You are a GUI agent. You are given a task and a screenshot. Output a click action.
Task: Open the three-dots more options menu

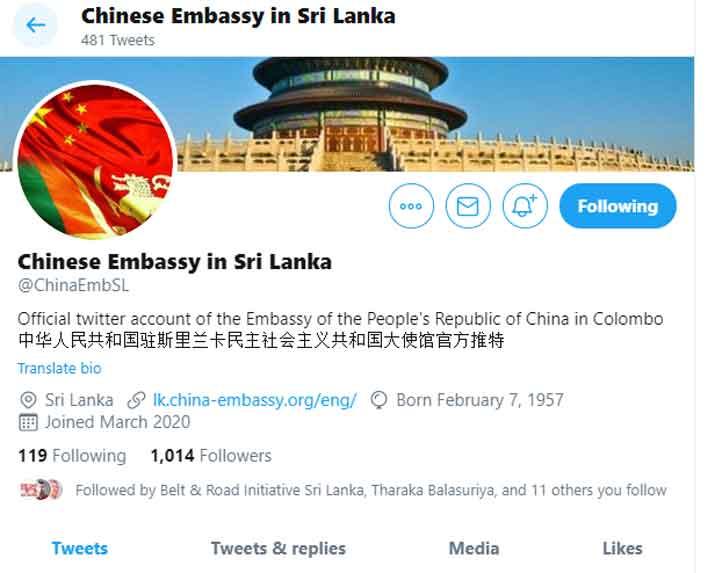tap(411, 206)
